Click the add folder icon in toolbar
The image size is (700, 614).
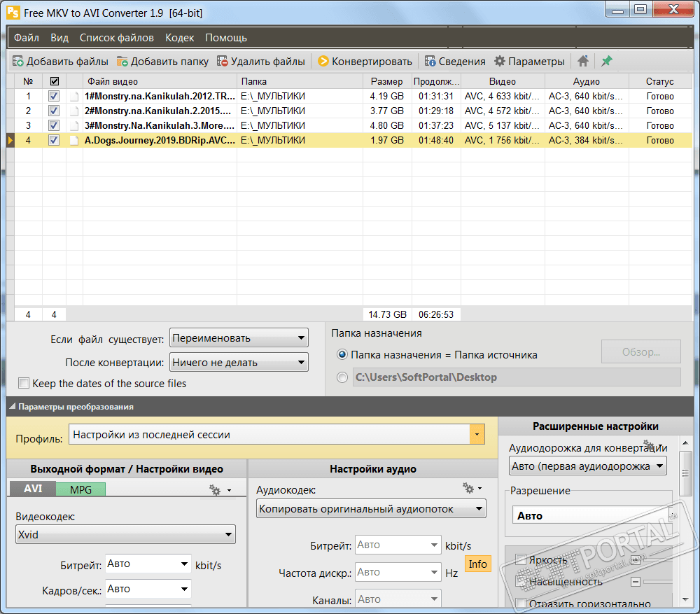pyautogui.click(x=122, y=61)
